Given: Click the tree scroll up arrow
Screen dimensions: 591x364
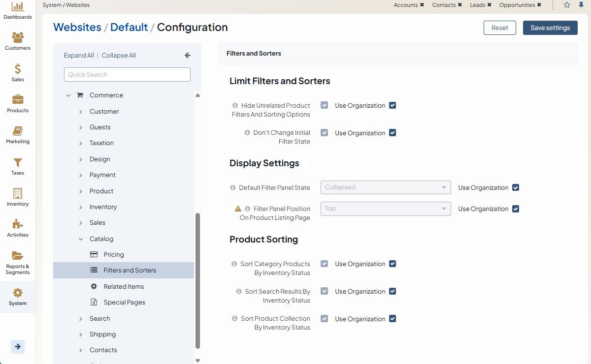Looking at the screenshot, I should [x=198, y=95].
